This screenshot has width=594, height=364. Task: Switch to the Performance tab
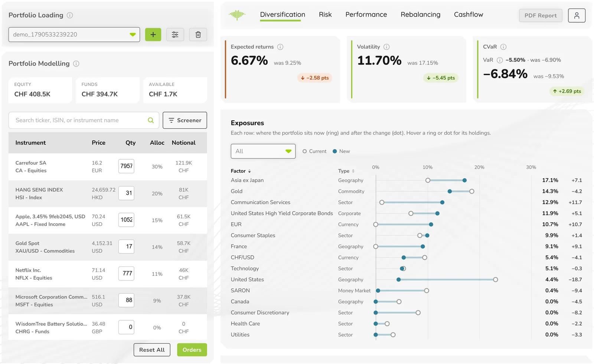click(366, 14)
